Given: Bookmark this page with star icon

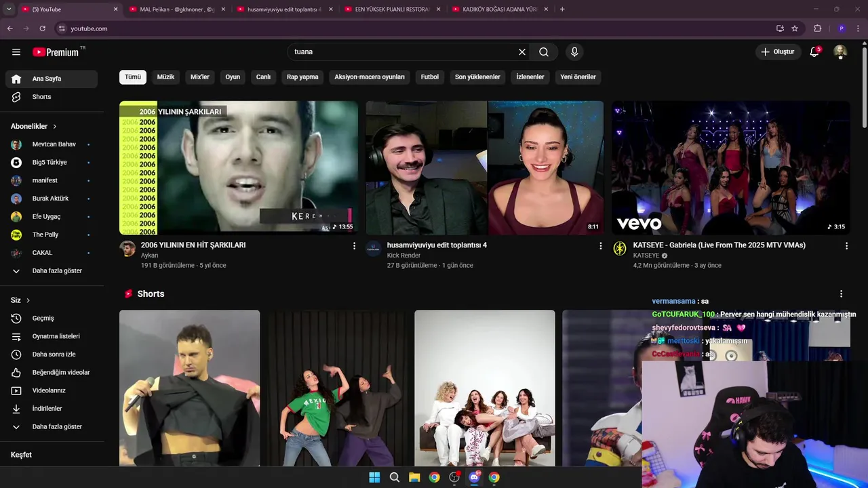Looking at the screenshot, I should tap(795, 28).
